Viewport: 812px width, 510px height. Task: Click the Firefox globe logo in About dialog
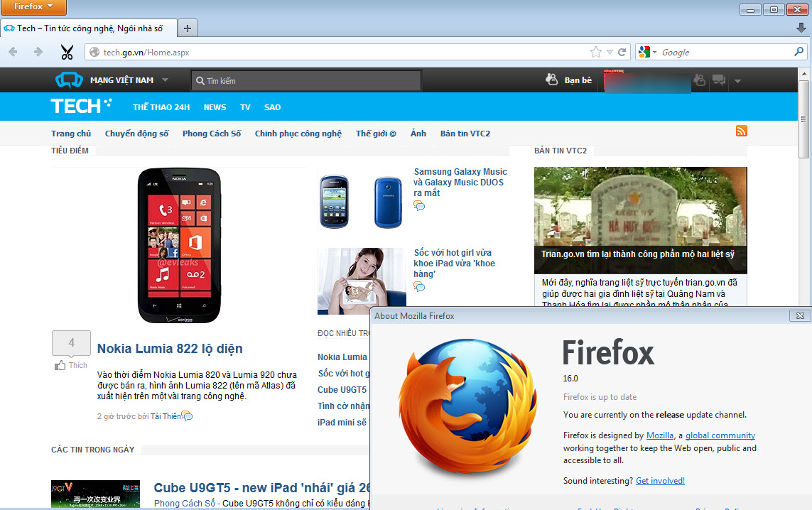click(467, 408)
